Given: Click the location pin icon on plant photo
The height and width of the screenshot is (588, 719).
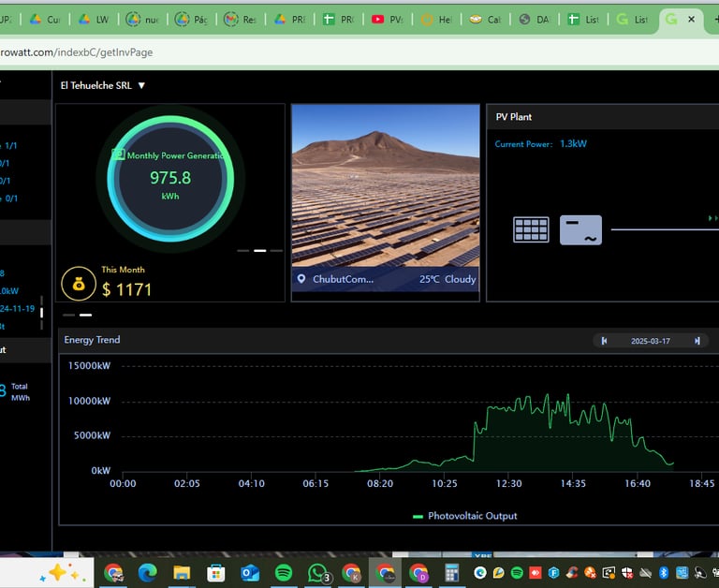Looking at the screenshot, I should (x=301, y=279).
